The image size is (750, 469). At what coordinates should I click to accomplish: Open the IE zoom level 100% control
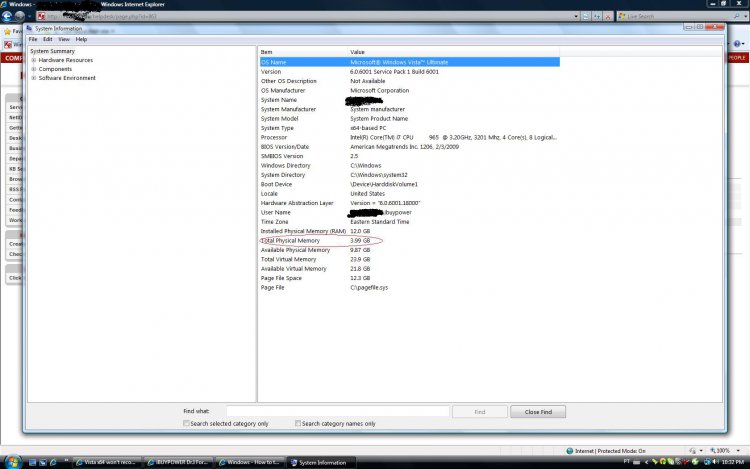click(724, 450)
